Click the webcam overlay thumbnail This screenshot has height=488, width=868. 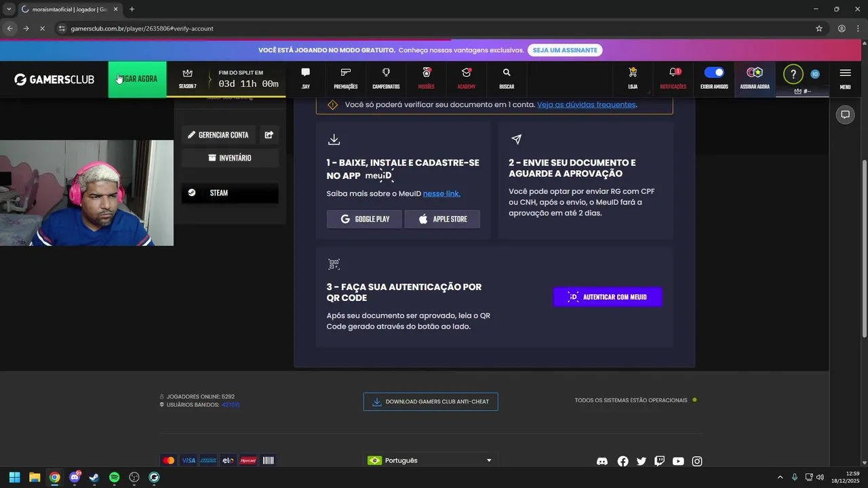(x=87, y=193)
